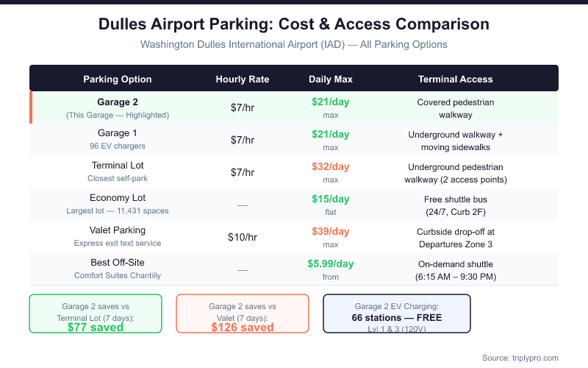588x368 pixels.
Task: Select the Best Off-Site option
Action: 118,263
